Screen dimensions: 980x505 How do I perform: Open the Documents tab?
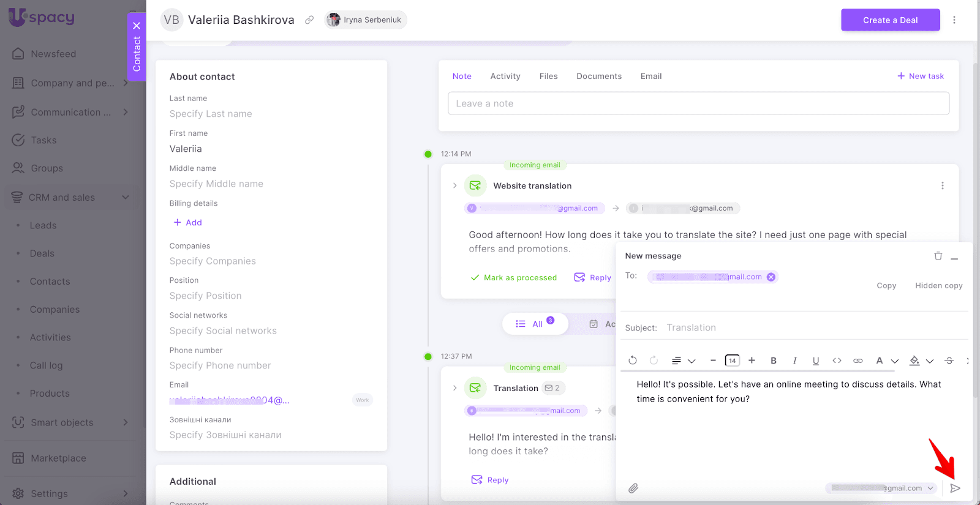(x=598, y=77)
